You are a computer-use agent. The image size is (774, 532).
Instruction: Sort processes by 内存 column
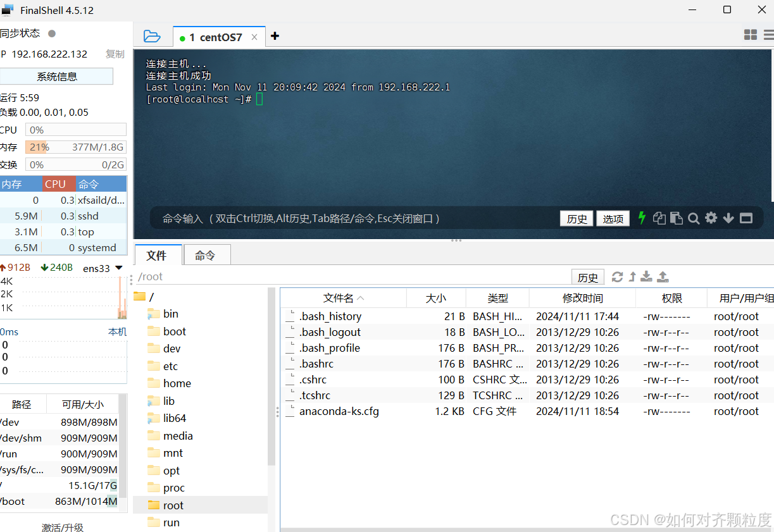[21, 184]
